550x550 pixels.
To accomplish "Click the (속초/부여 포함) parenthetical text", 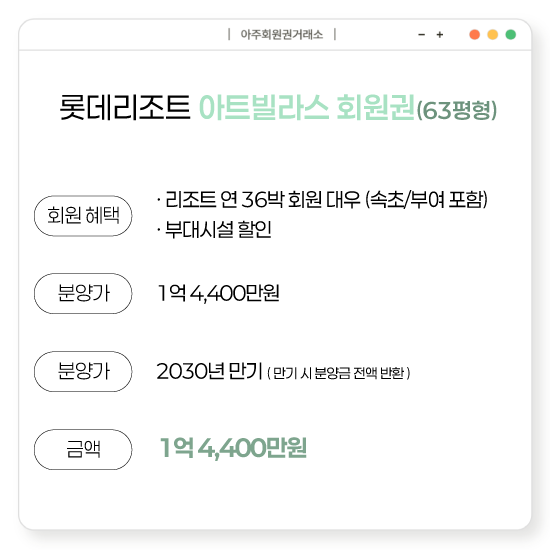I will [426, 200].
